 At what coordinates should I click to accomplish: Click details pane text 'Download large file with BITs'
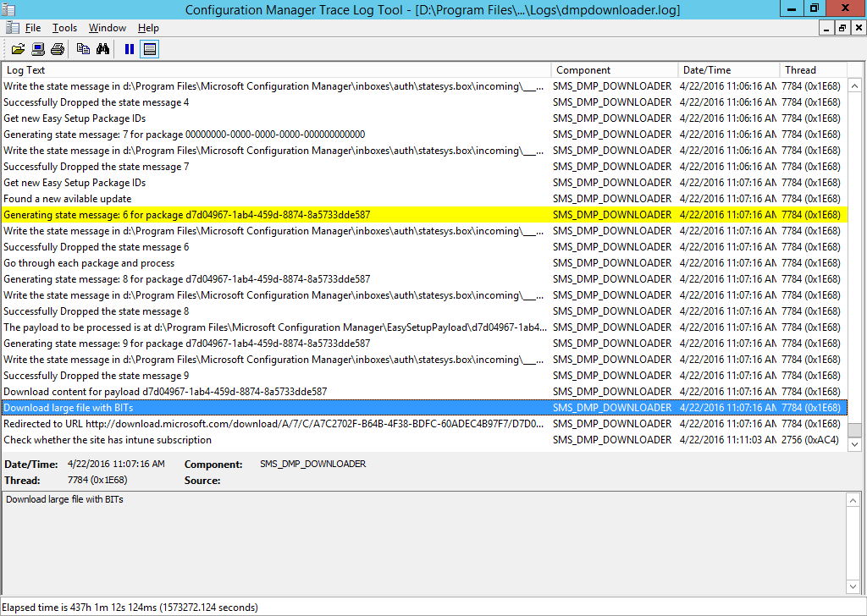pyautogui.click(x=64, y=499)
